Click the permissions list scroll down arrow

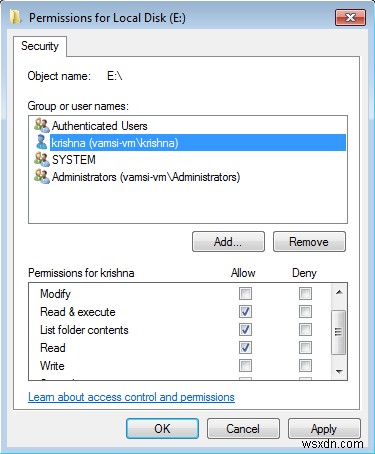click(x=339, y=371)
